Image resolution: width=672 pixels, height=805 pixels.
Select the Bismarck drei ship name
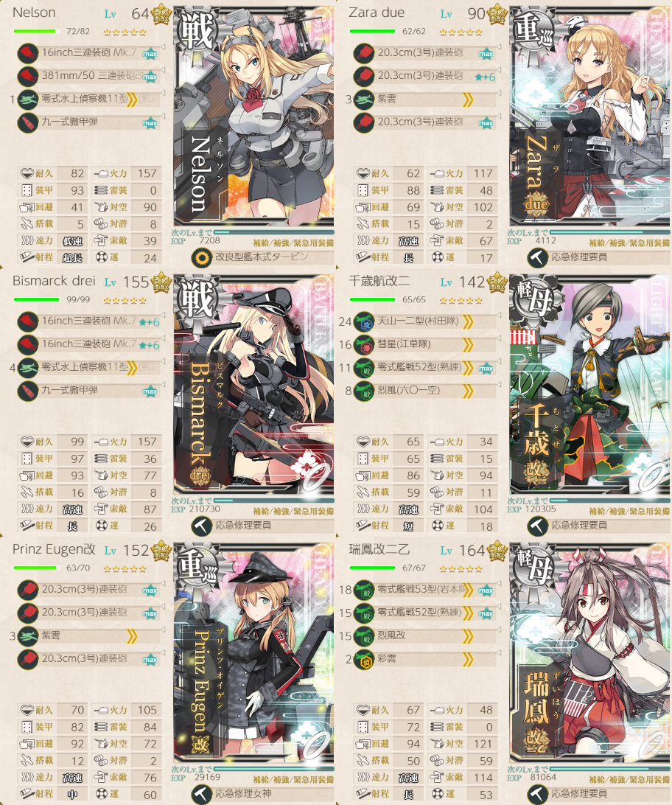54,281
